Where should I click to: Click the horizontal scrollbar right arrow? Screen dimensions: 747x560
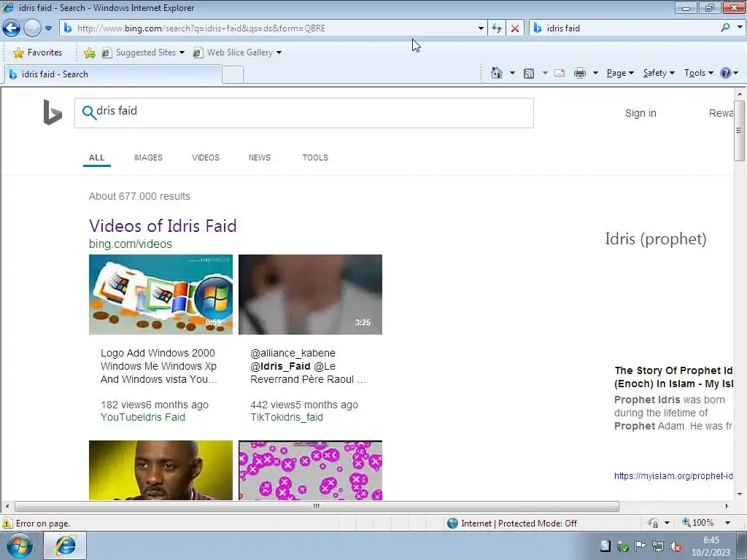[727, 506]
